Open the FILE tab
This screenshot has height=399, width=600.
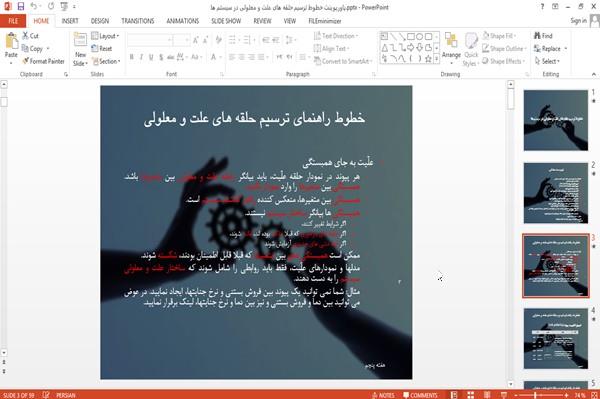[x=13, y=21]
